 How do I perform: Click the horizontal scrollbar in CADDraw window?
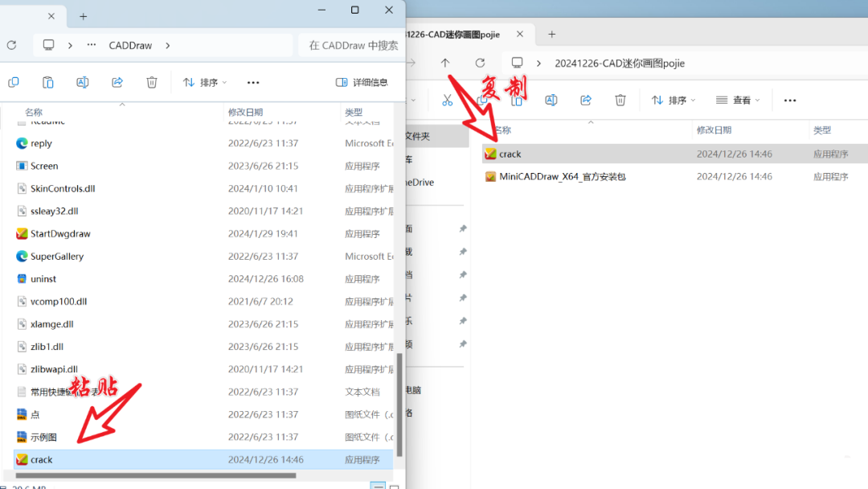click(x=156, y=475)
